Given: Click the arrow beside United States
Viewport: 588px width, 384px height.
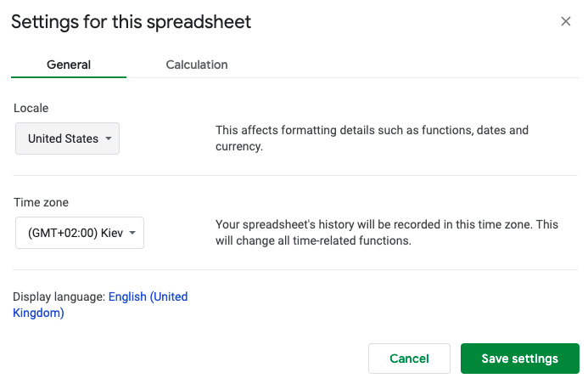Looking at the screenshot, I should point(109,138).
